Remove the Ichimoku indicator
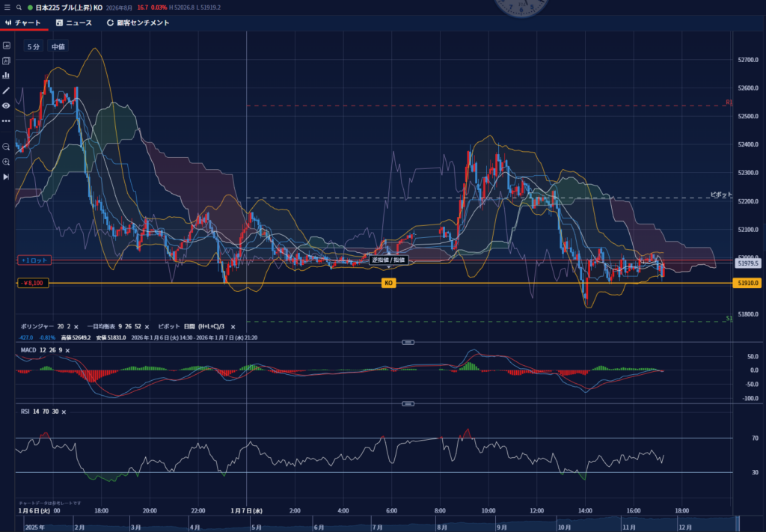766x532 pixels. pyautogui.click(x=148, y=327)
